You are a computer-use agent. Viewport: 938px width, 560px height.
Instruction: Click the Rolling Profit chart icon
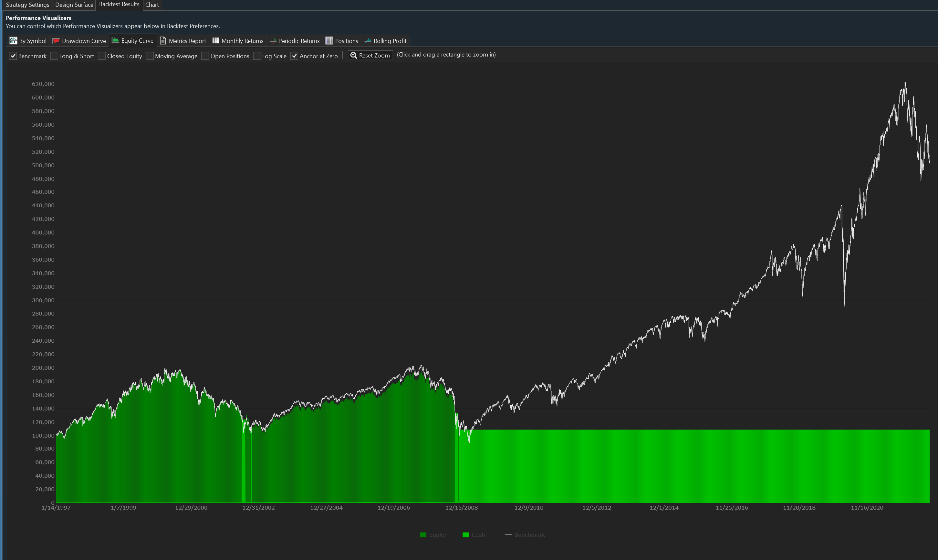point(368,40)
